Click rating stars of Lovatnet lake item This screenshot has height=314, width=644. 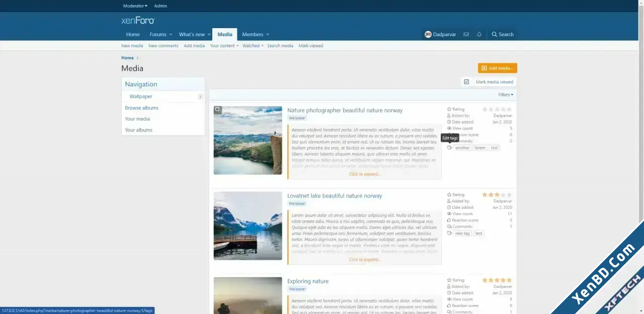497,194
